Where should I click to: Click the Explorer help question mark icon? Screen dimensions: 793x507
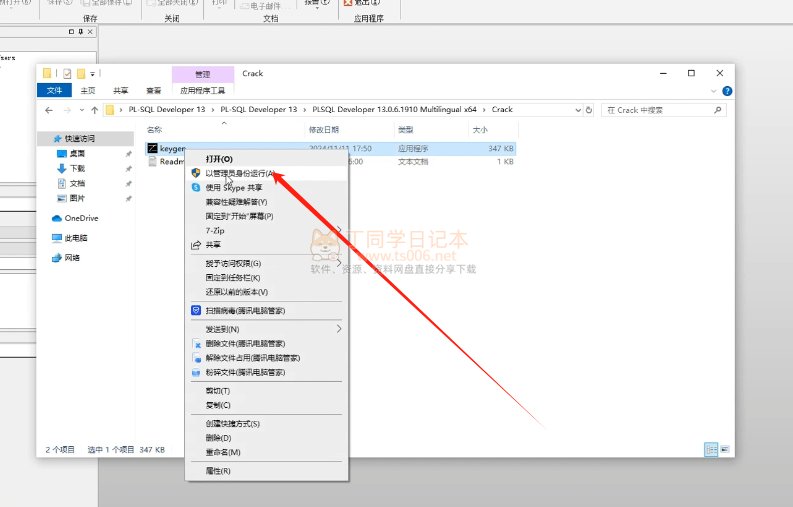727,91
